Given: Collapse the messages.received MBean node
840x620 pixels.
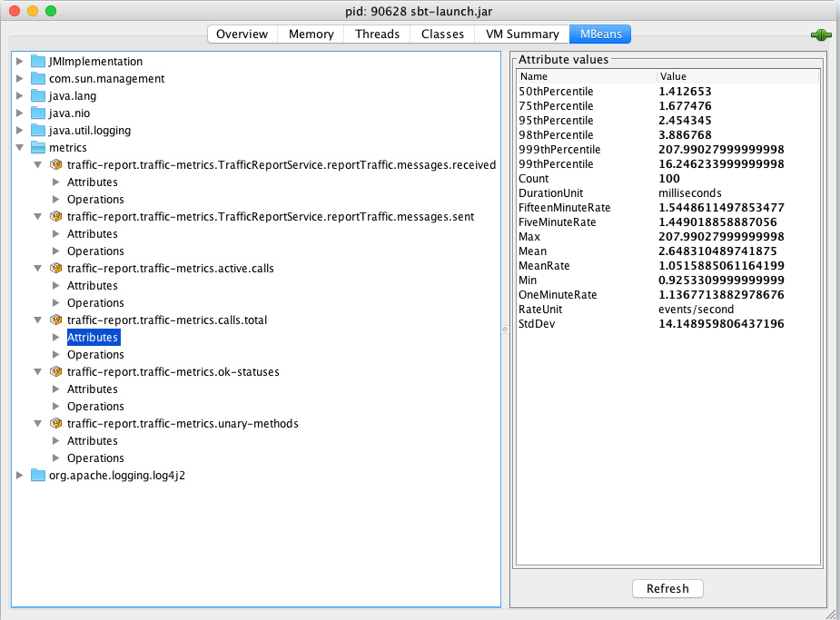Looking at the screenshot, I should pyautogui.click(x=37, y=164).
